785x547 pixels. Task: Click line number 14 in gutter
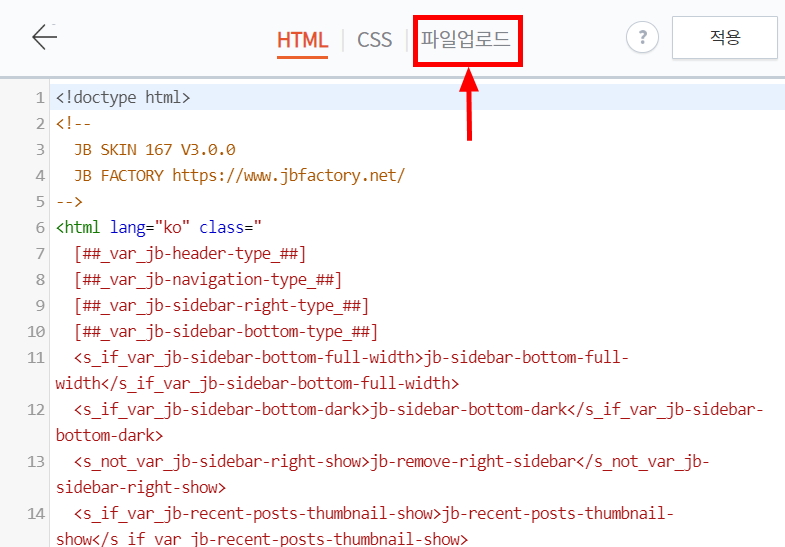pyautogui.click(x=36, y=514)
